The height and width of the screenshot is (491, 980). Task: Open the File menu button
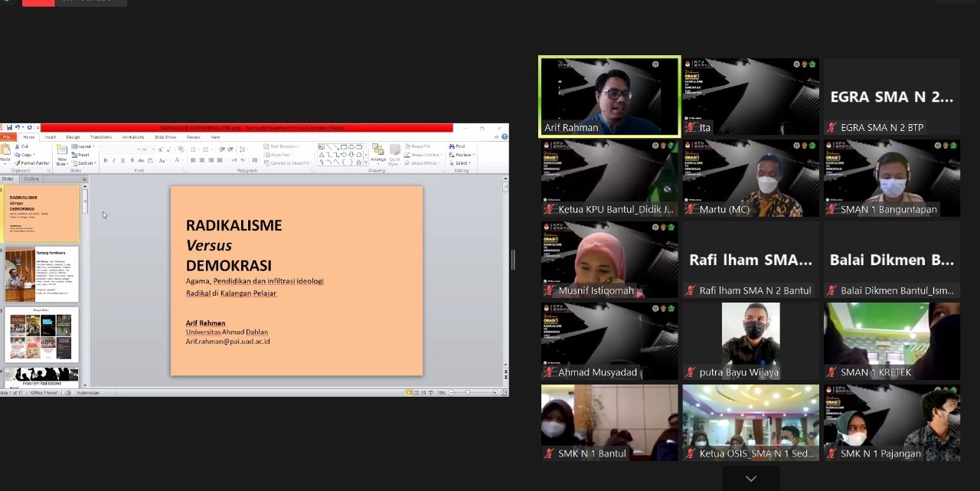[x=6, y=137]
